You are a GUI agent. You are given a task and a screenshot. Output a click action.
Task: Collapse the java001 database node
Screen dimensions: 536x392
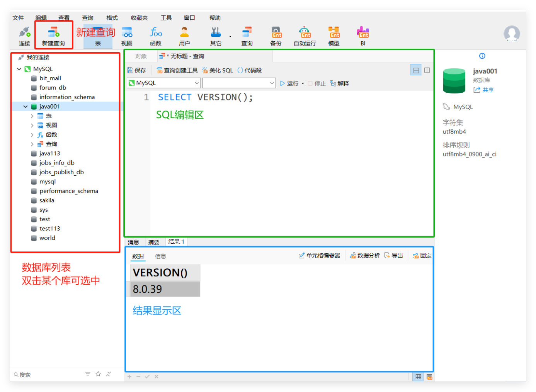click(x=25, y=106)
